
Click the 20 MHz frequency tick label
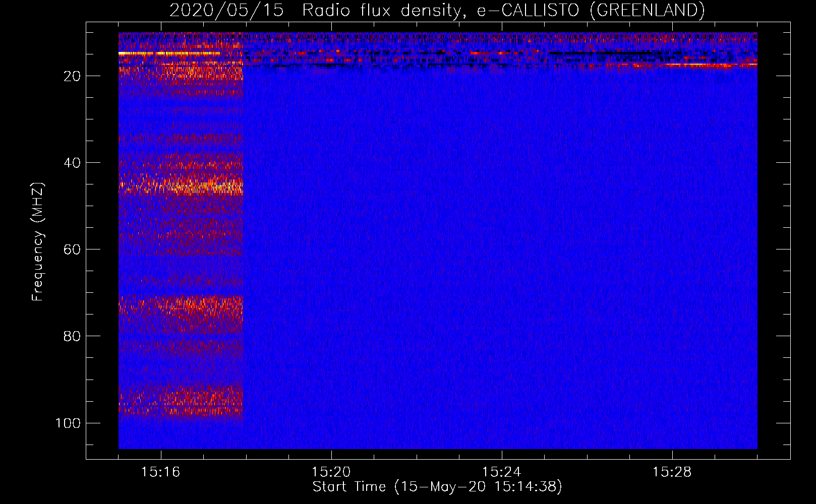click(x=72, y=76)
